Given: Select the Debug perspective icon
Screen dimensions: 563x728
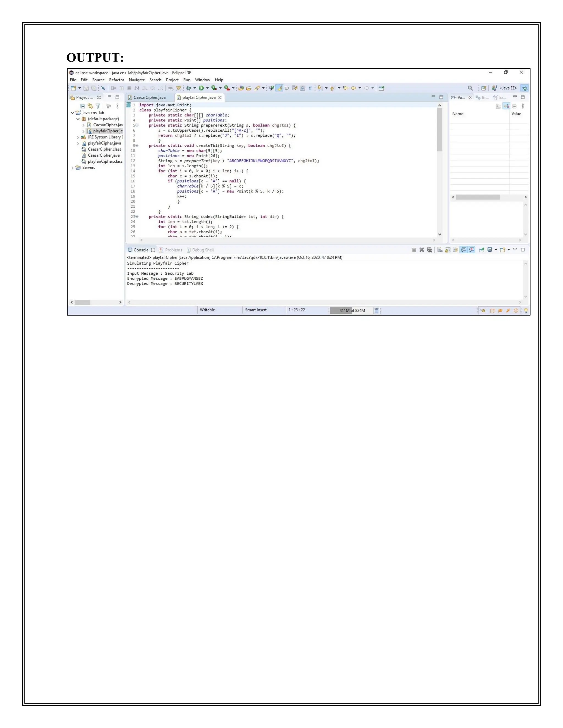Looking at the screenshot, I should click(x=525, y=88).
